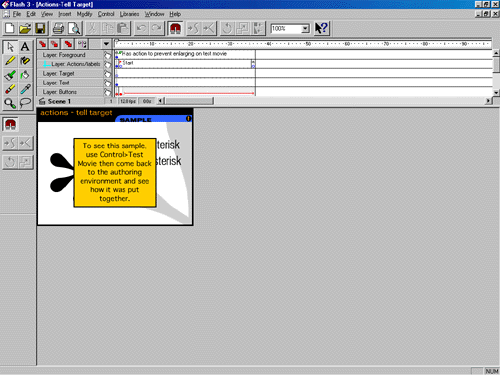This screenshot has height=375, width=500.
Task: Click the Cut scissors icon
Action: [92, 28]
